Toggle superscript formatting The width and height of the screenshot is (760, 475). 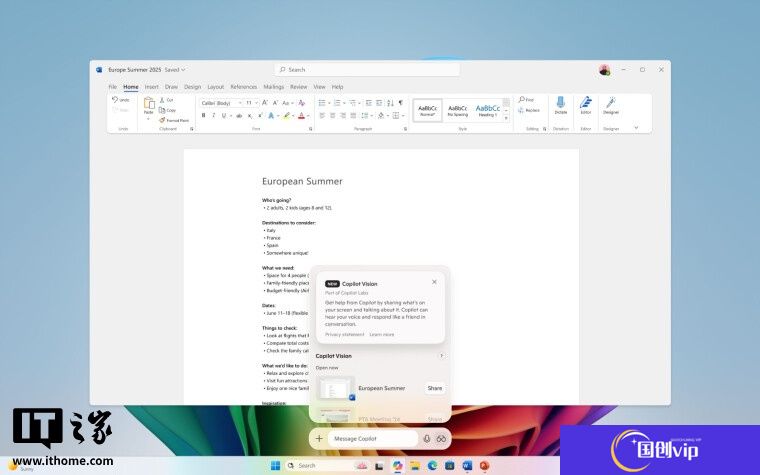click(260, 115)
